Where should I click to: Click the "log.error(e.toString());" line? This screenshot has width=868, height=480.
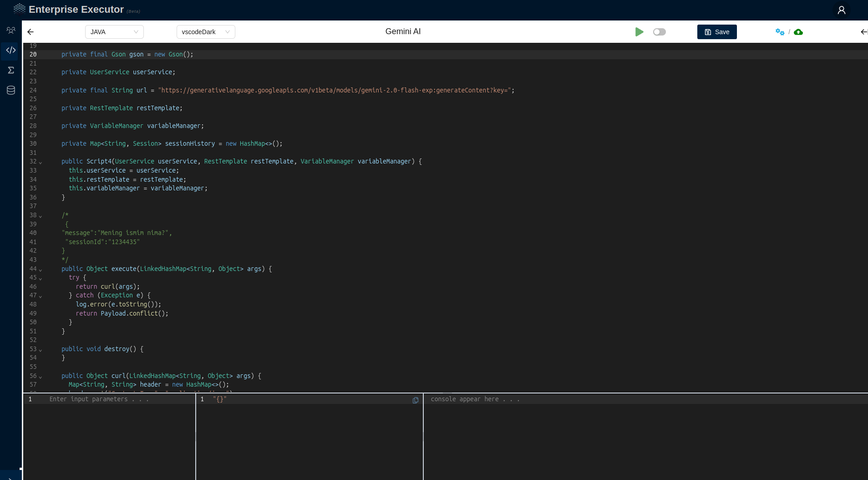click(x=118, y=304)
